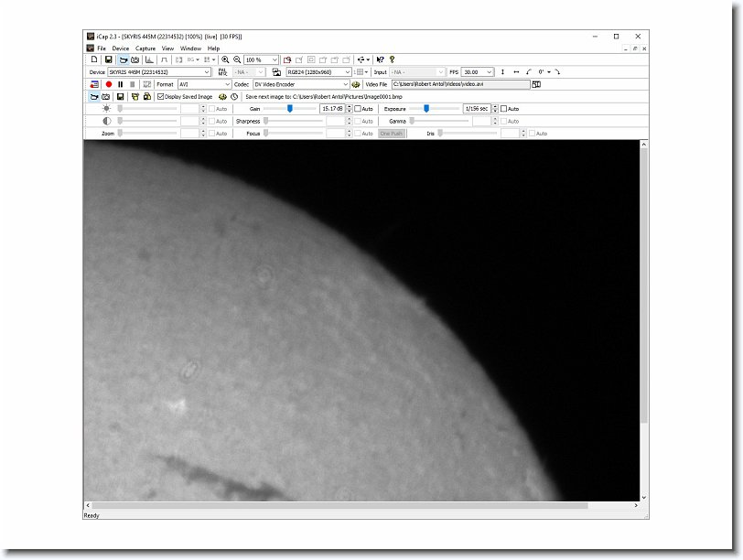Click the vertical scrollbar up arrow
Screen dimensions: 743x560
point(643,144)
